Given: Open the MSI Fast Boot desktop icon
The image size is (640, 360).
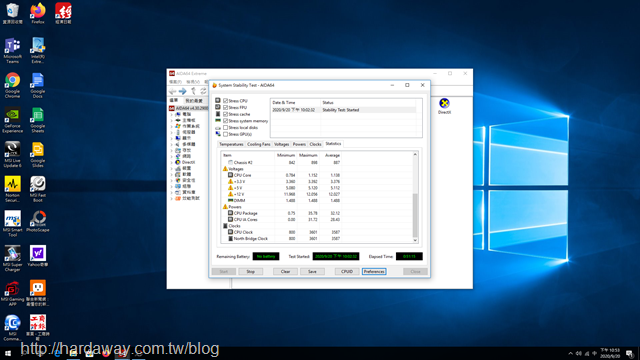Looking at the screenshot, I should 38,189.
